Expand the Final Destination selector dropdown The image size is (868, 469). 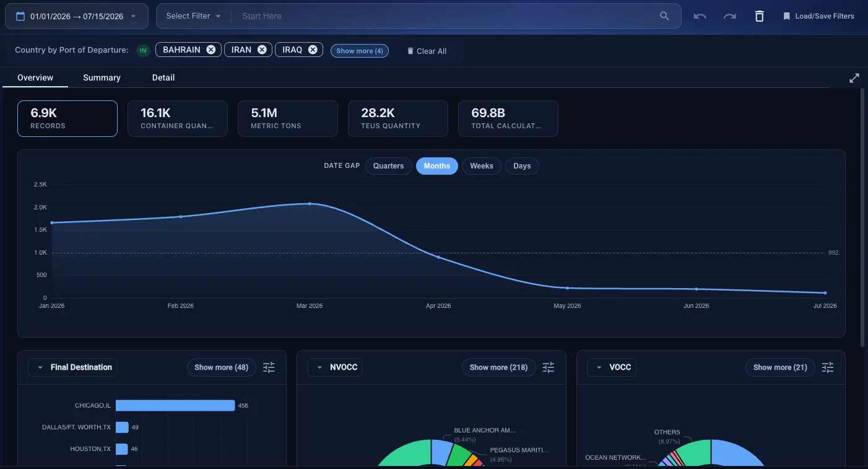point(72,367)
